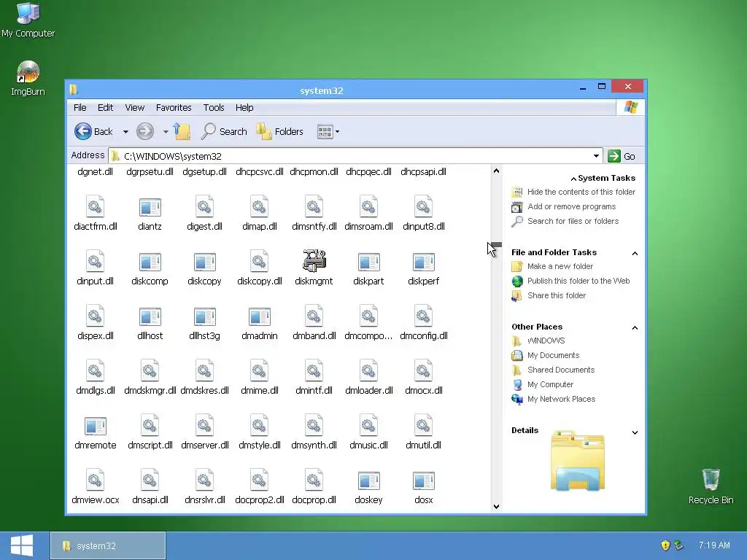Open the Edit menu
The height and width of the screenshot is (560, 747).
point(105,108)
